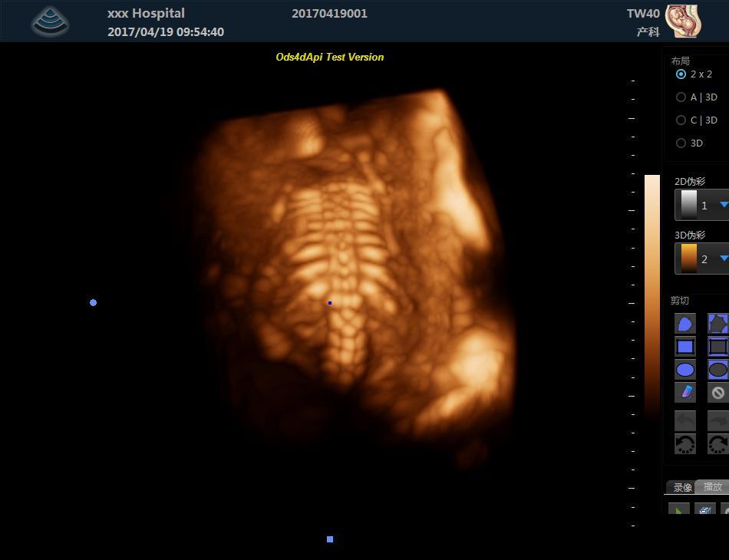729x560 pixels.
Task: Switch to the 播放 tab
Action: [x=713, y=486]
